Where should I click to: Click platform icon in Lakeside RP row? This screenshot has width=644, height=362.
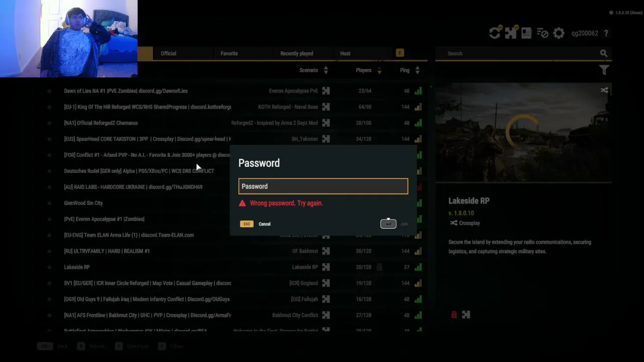[x=326, y=267]
